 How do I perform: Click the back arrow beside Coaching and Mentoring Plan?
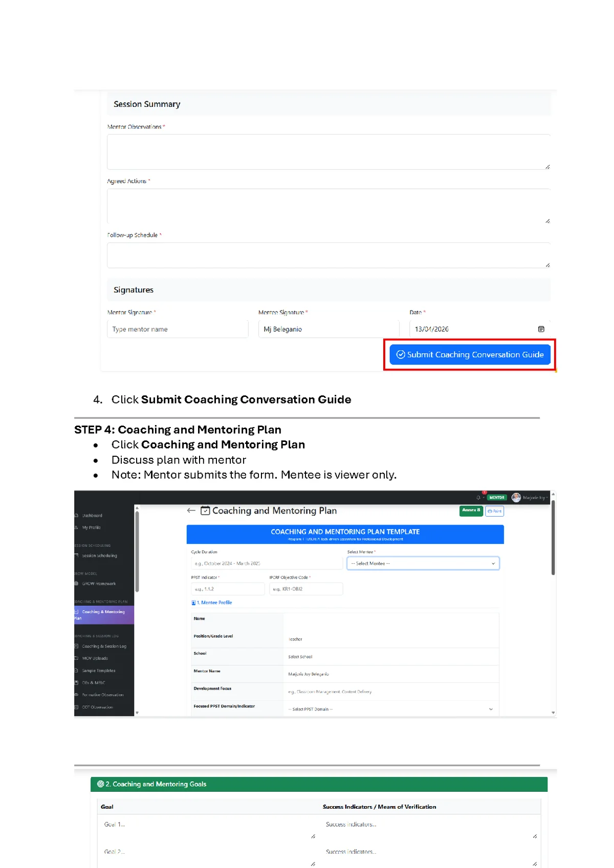point(191,510)
